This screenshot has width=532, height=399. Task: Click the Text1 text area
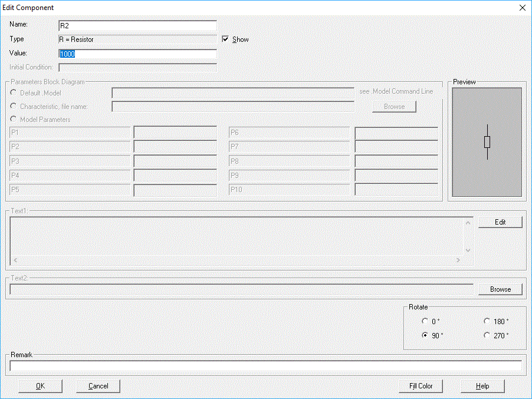237,236
